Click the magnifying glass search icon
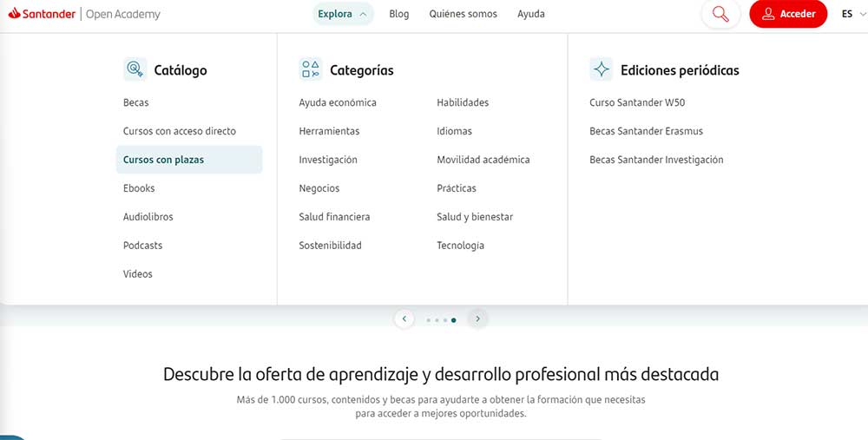 [x=720, y=14]
